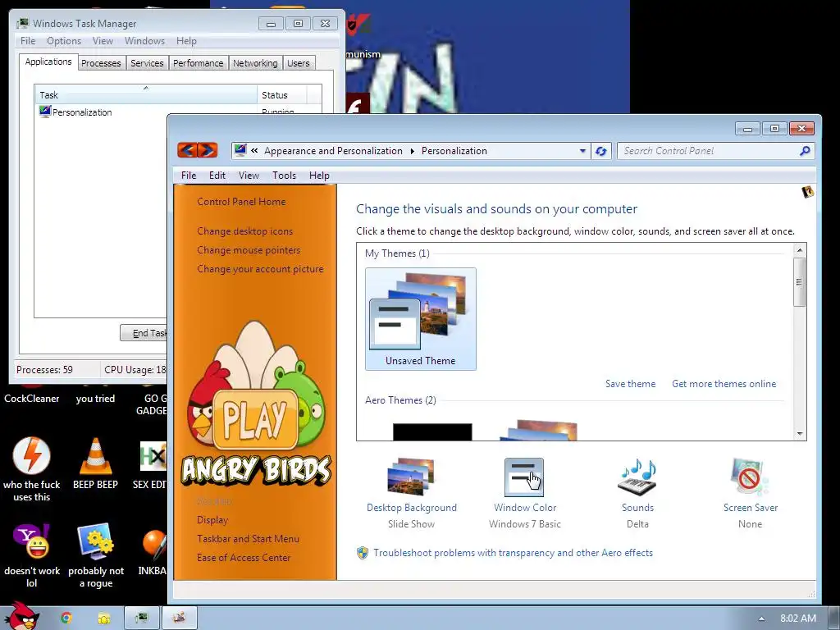Switch to Personalization taskbar button
The height and width of the screenshot is (630, 840).
pos(180,618)
